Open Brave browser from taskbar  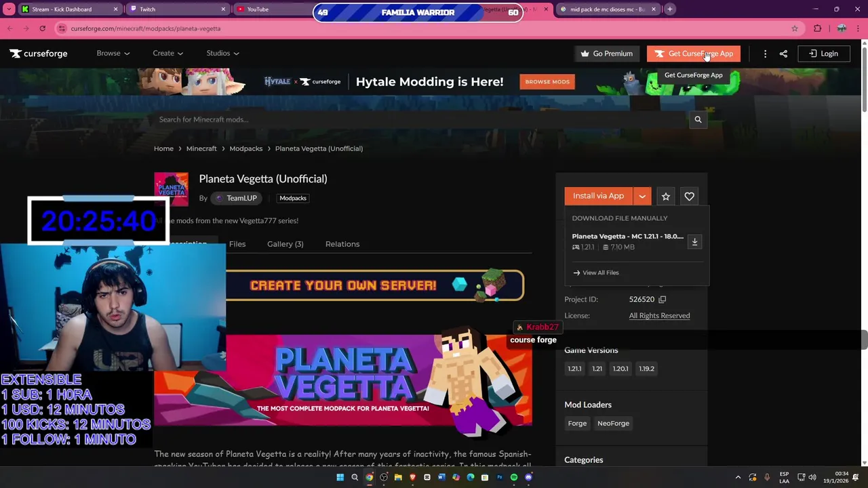tap(412, 477)
